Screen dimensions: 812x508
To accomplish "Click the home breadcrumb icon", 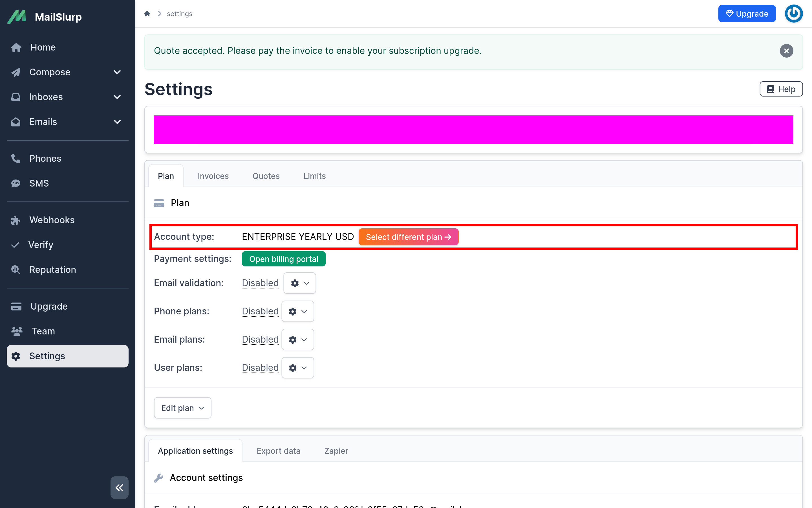I will pos(147,14).
